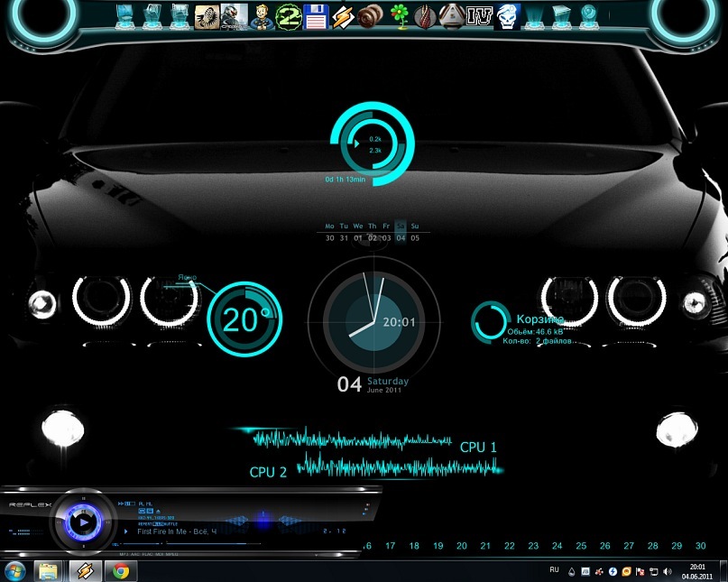Click the HL label in the REFLEX player
The height and width of the screenshot is (582, 728).
click(148, 503)
